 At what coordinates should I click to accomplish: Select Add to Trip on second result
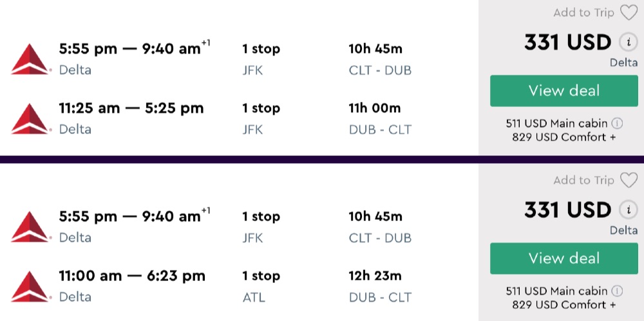[x=583, y=180]
